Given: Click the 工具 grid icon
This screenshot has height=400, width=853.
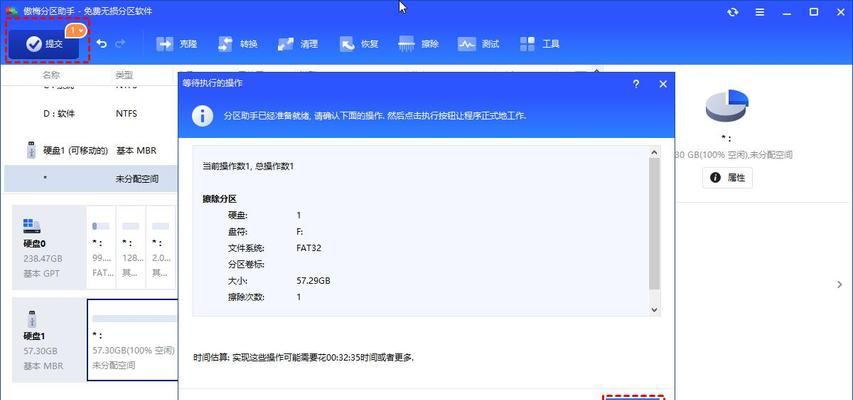Looking at the screenshot, I should [x=527, y=44].
